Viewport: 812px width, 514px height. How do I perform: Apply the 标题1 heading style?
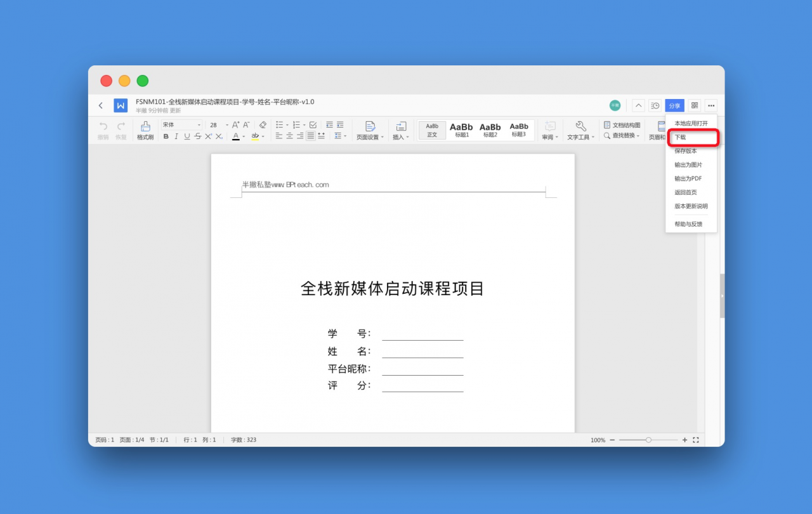[x=461, y=130]
